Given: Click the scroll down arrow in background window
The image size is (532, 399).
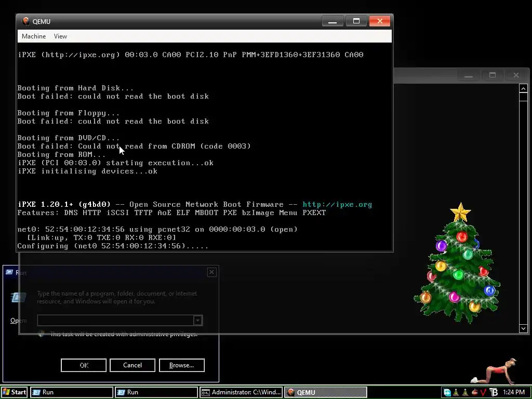Looking at the screenshot, I should [x=523, y=328].
